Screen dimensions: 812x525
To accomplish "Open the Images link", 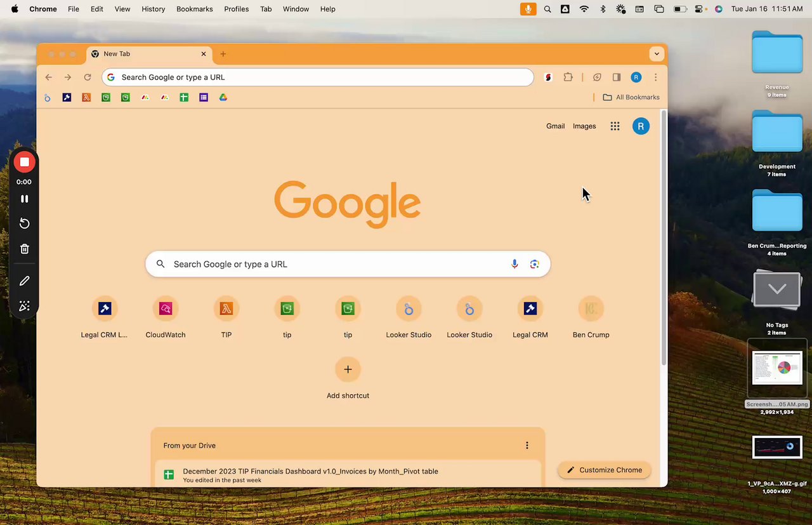I will 584,126.
